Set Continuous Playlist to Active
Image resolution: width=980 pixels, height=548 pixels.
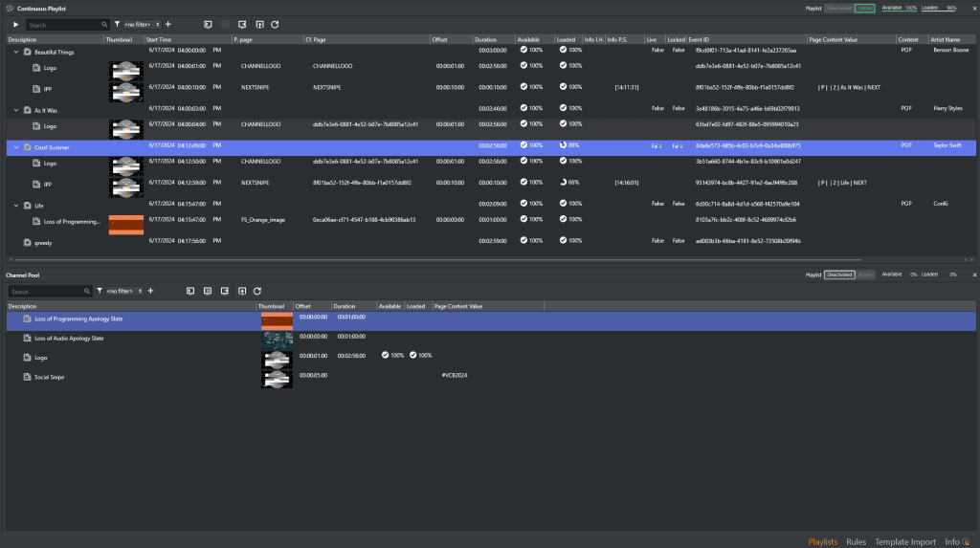864,8
